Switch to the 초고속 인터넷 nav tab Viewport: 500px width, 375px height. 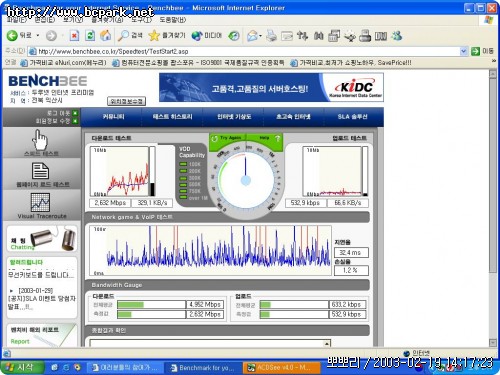293,116
